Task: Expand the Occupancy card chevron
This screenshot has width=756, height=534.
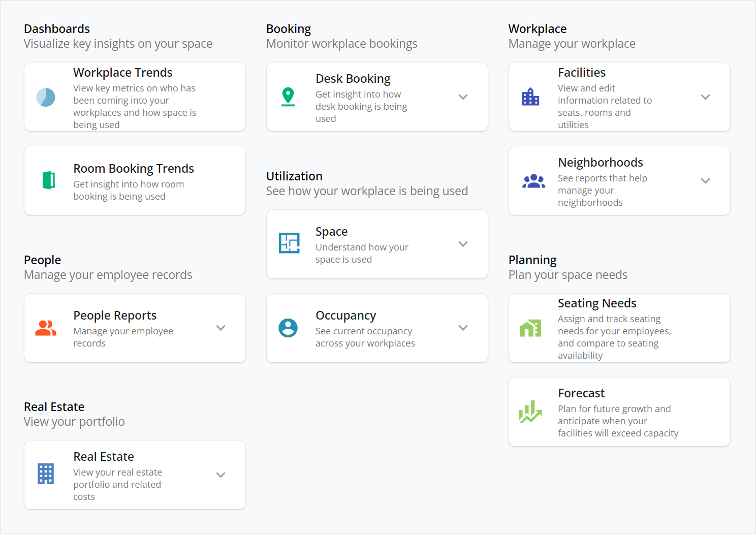Action: pyautogui.click(x=463, y=328)
